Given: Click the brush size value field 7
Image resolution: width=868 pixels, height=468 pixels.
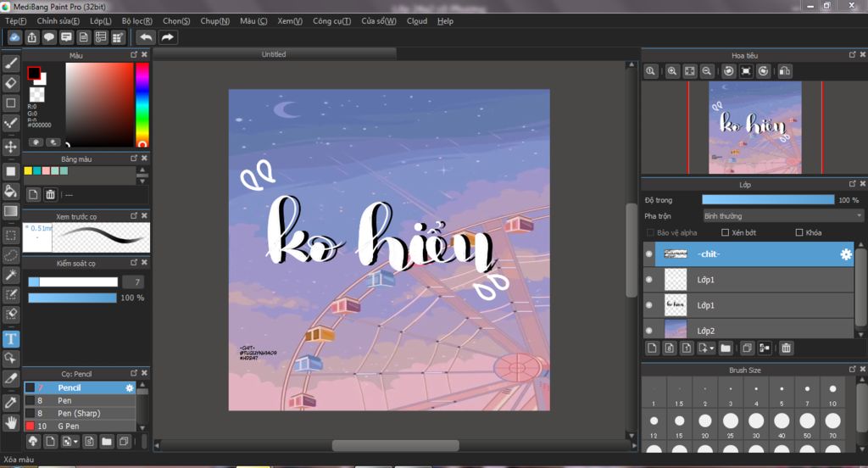Looking at the screenshot, I should click(x=133, y=282).
